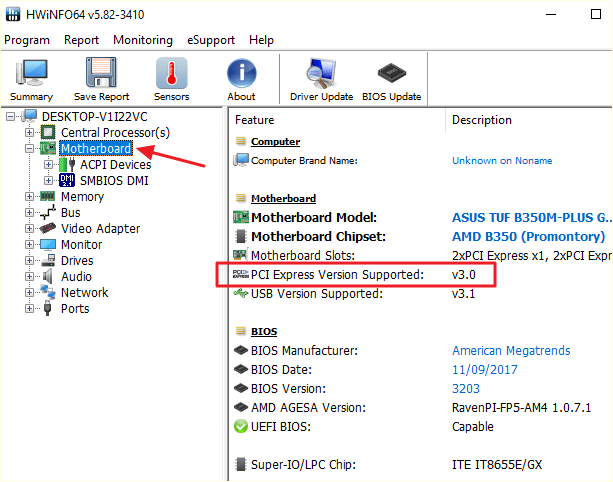Click the Ports connector icon

(x=48, y=308)
